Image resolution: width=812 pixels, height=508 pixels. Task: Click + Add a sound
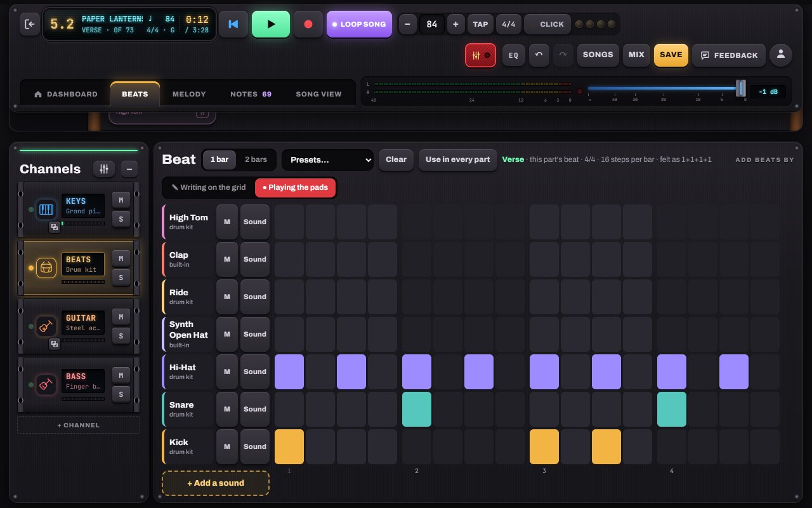216,483
